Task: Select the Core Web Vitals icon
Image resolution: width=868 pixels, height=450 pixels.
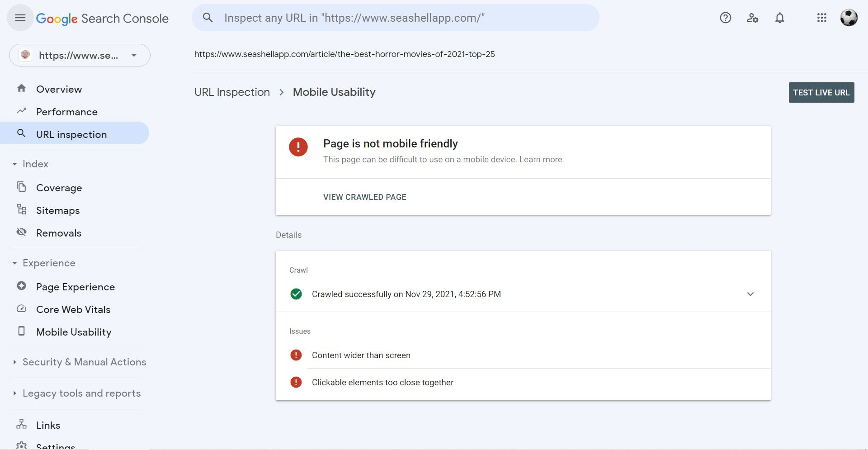Action: (21, 308)
